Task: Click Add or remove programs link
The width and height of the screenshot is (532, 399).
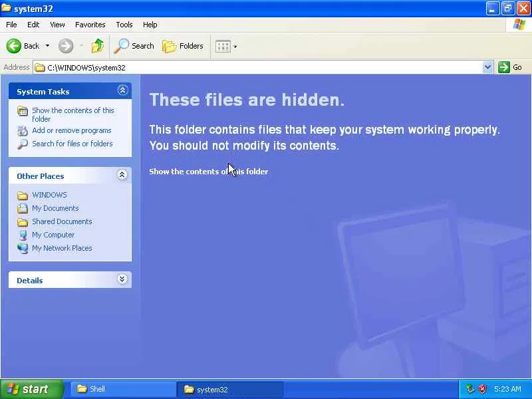Action: pyautogui.click(x=72, y=130)
